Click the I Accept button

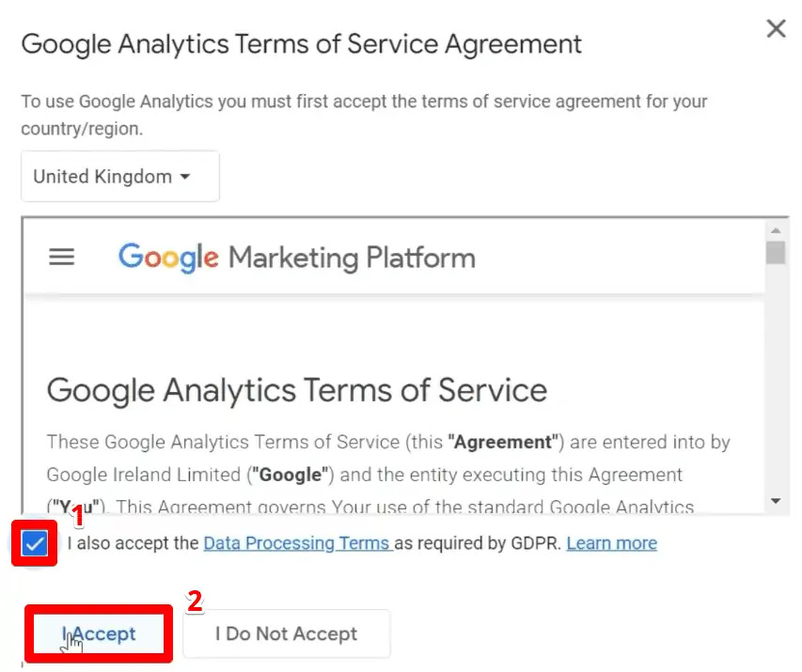coord(99,633)
